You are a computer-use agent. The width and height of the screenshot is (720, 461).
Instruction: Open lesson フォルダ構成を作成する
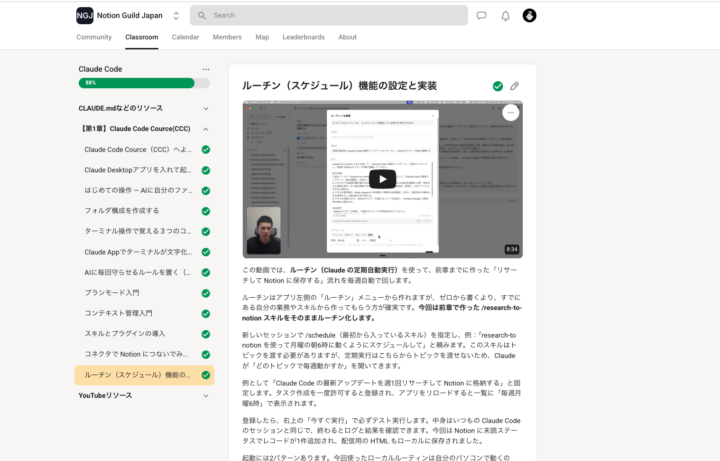tap(122, 211)
